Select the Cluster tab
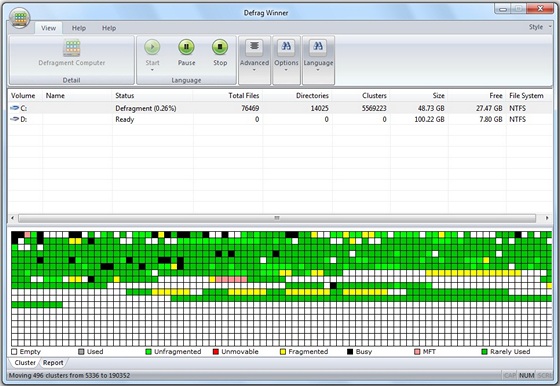 click(25, 363)
